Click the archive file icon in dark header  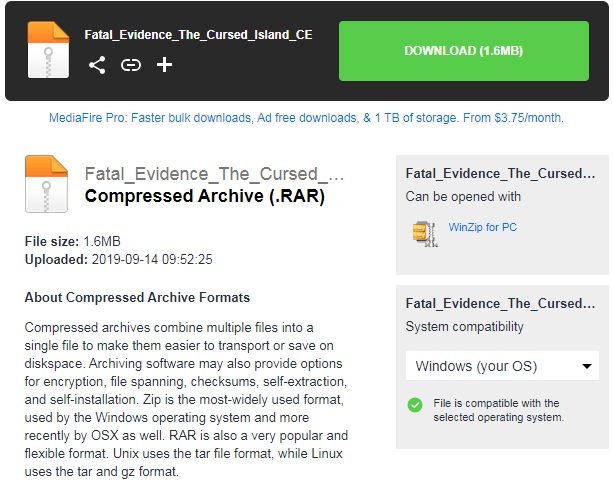[48, 50]
